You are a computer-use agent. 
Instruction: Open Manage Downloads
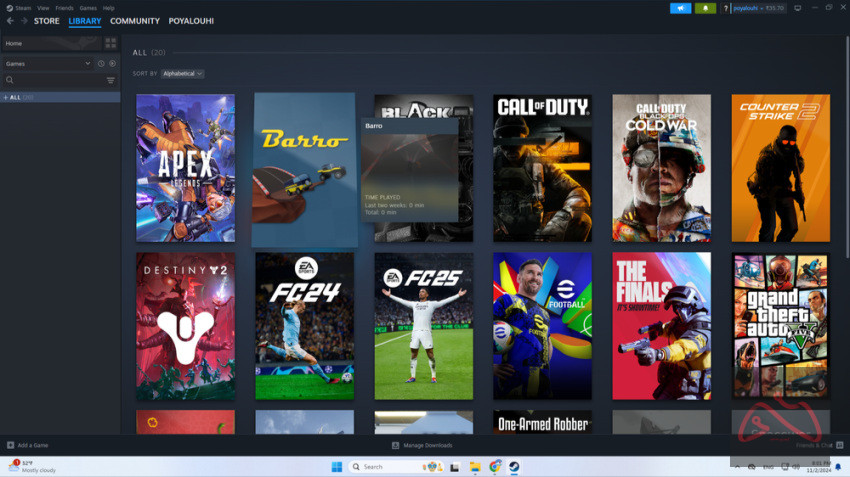(x=421, y=445)
